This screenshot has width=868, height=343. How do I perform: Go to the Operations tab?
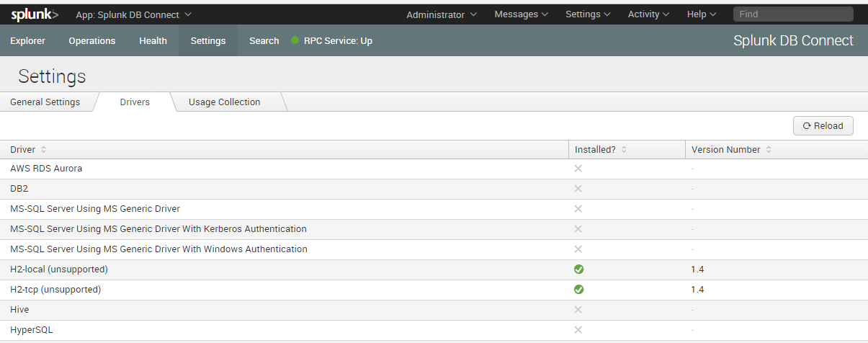click(x=92, y=41)
